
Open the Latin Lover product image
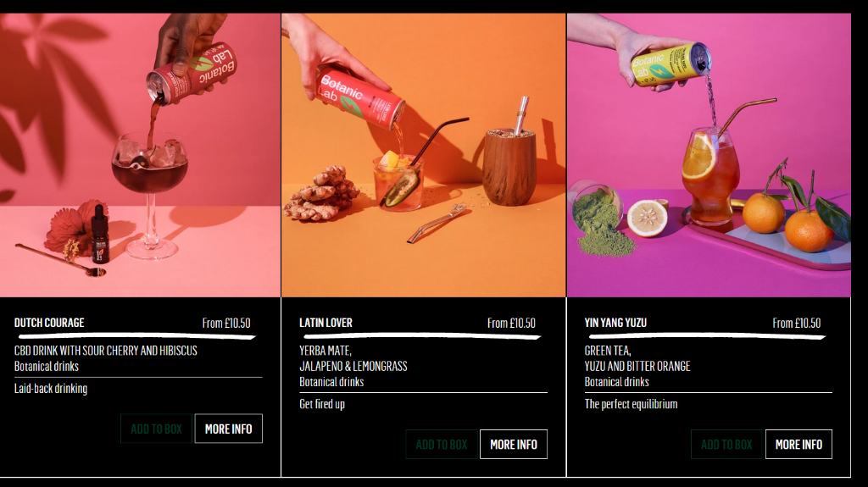tap(424, 155)
